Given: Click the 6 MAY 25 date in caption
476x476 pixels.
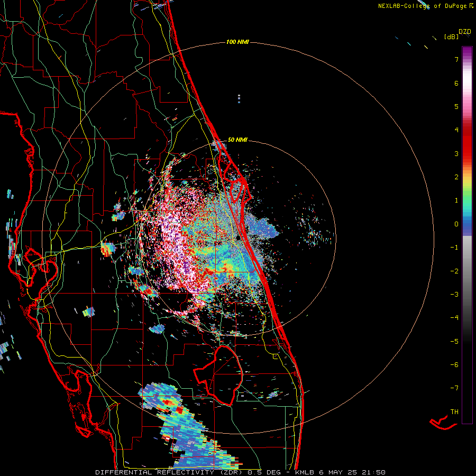Looking at the screenshot, I should point(339,472).
